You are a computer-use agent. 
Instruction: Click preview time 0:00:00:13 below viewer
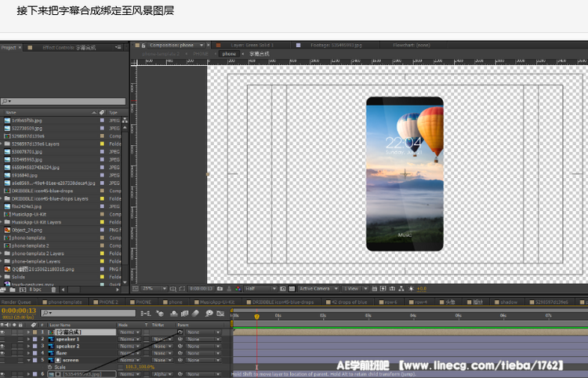201,289
